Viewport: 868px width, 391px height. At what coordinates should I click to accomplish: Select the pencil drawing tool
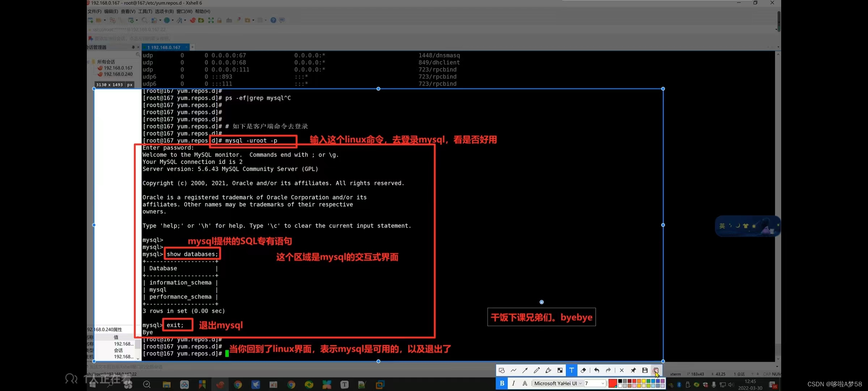coord(537,370)
